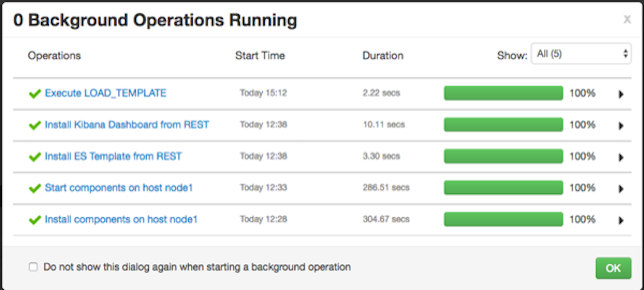
Task: Expand arrow for Start components row
Action: point(621,189)
